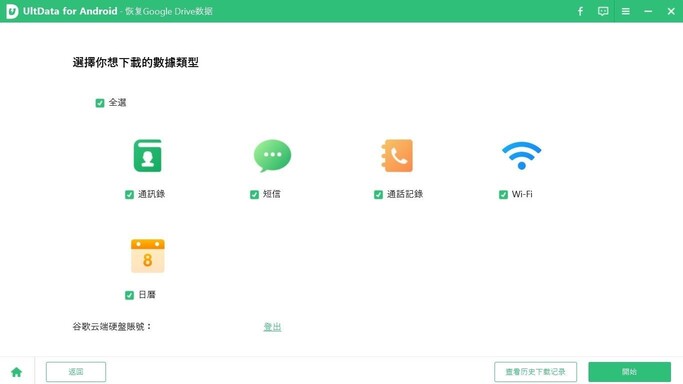This screenshot has height=384, width=683.
Task: Click the heading 選擇你想下載的數據類型
Action: pyautogui.click(x=135, y=63)
